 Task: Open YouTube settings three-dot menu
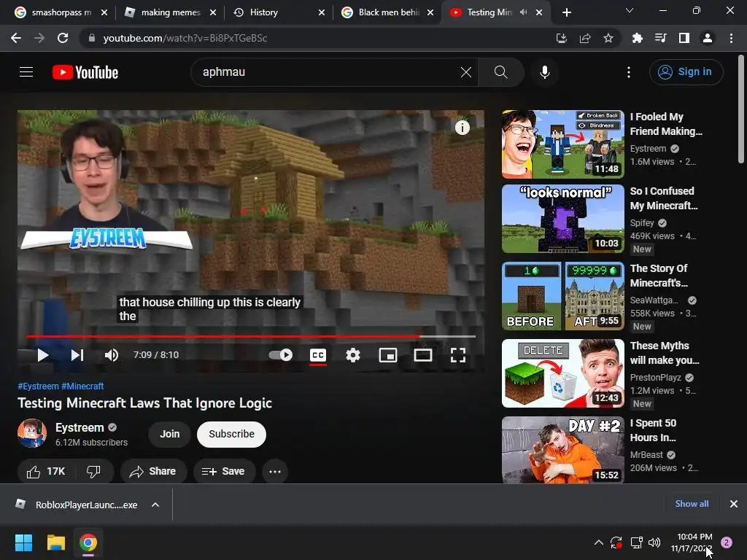(629, 72)
